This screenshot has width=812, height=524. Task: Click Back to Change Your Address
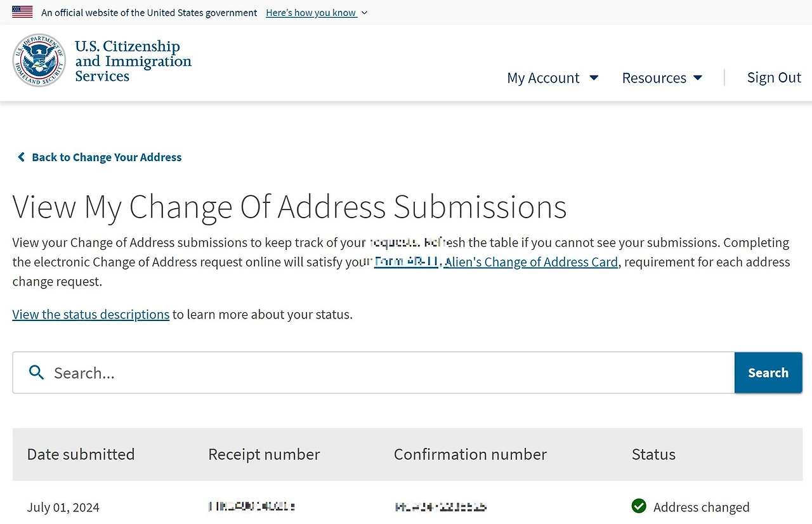tap(107, 157)
